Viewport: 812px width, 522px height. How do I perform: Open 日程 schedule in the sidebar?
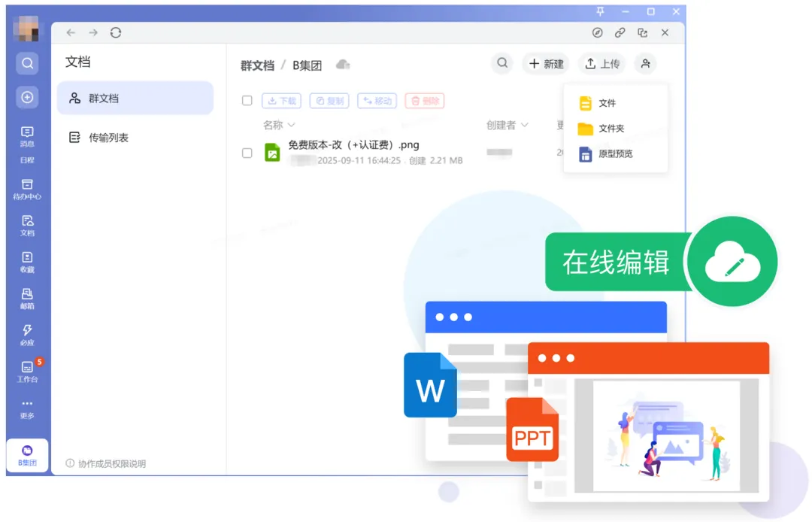coord(28,160)
